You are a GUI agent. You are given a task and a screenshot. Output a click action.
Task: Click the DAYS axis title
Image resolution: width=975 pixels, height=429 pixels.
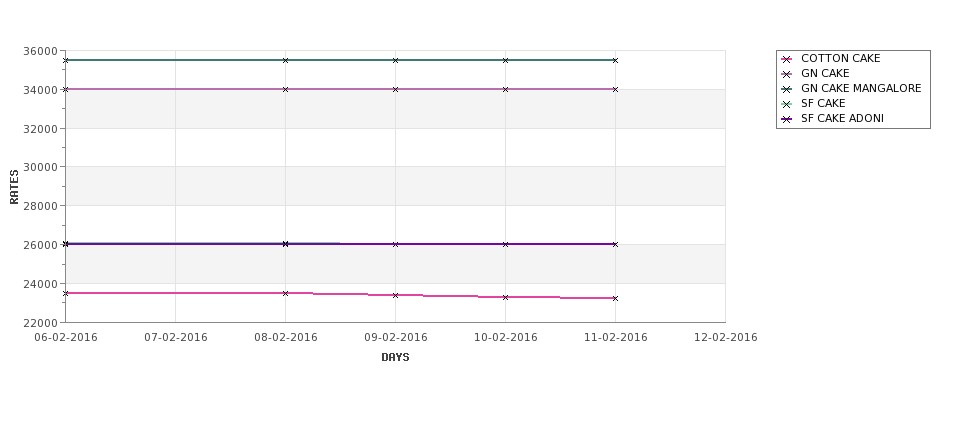[x=395, y=357]
